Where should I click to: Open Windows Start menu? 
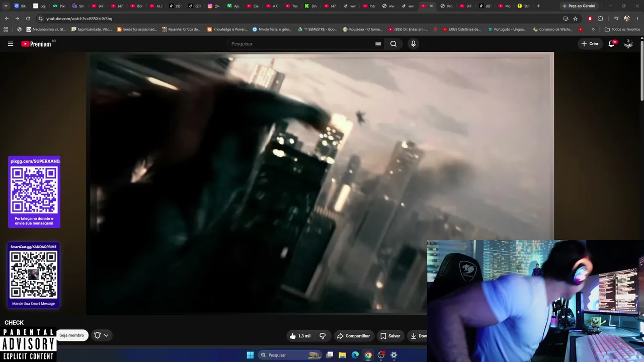tap(250, 355)
